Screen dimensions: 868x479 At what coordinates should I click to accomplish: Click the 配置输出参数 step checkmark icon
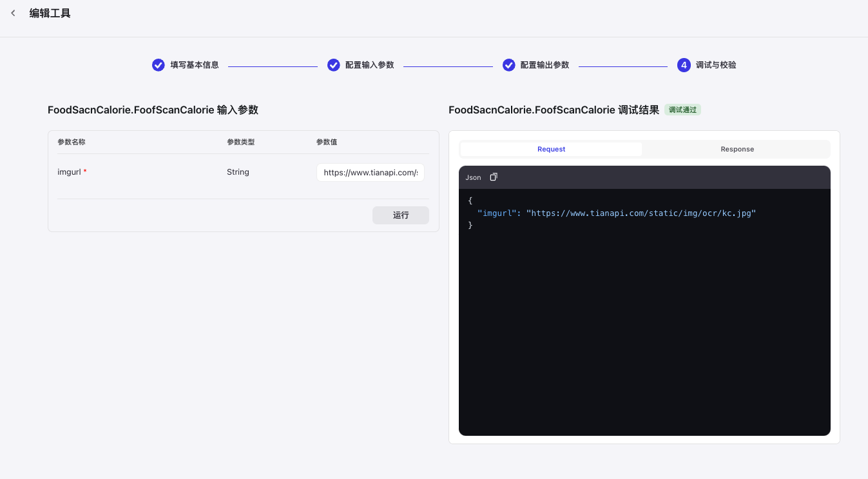click(509, 65)
